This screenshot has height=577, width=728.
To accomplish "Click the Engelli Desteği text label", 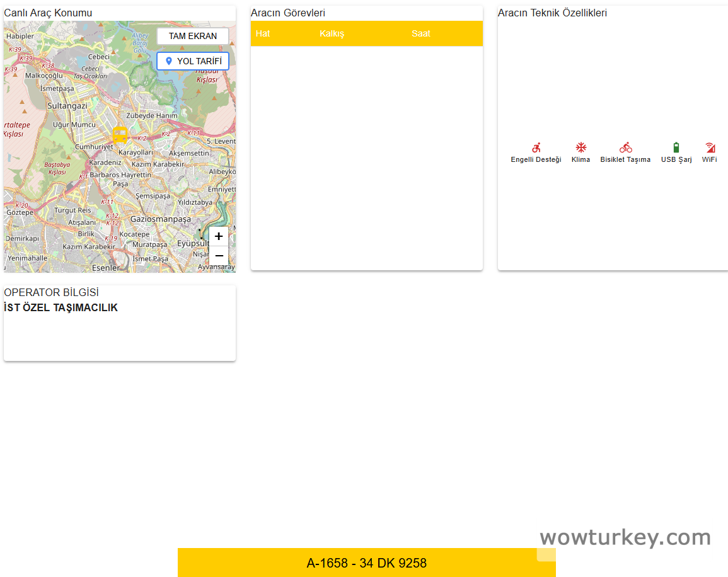I will pyautogui.click(x=536, y=160).
